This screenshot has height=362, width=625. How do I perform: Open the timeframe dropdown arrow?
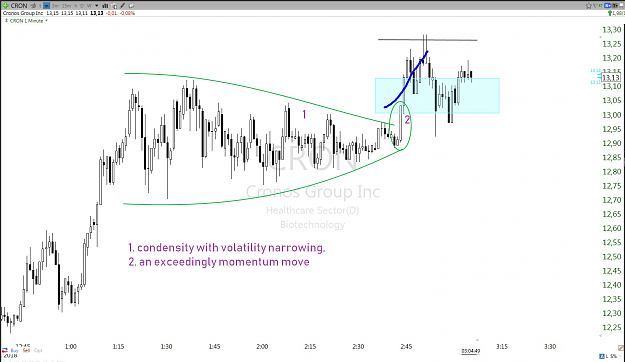coord(97,6)
